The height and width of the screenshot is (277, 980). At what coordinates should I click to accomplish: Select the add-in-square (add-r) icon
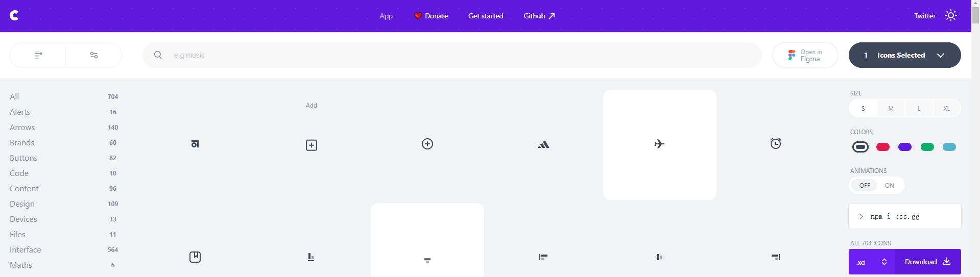click(x=312, y=145)
